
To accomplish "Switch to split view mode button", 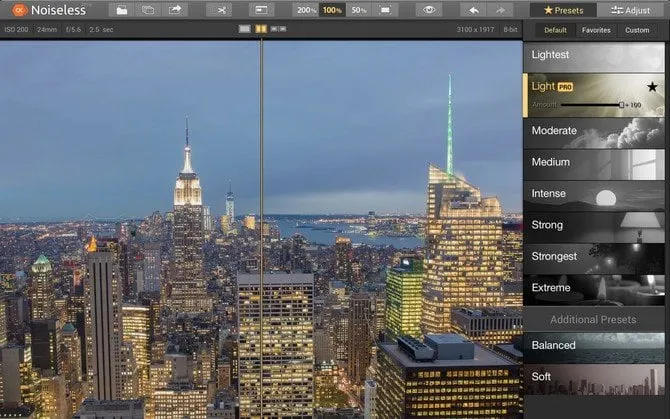I will [x=260, y=30].
